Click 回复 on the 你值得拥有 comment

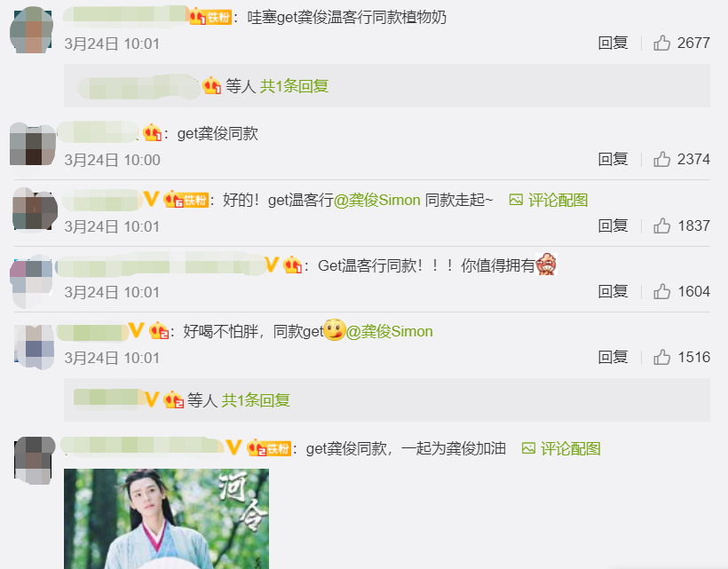(613, 292)
